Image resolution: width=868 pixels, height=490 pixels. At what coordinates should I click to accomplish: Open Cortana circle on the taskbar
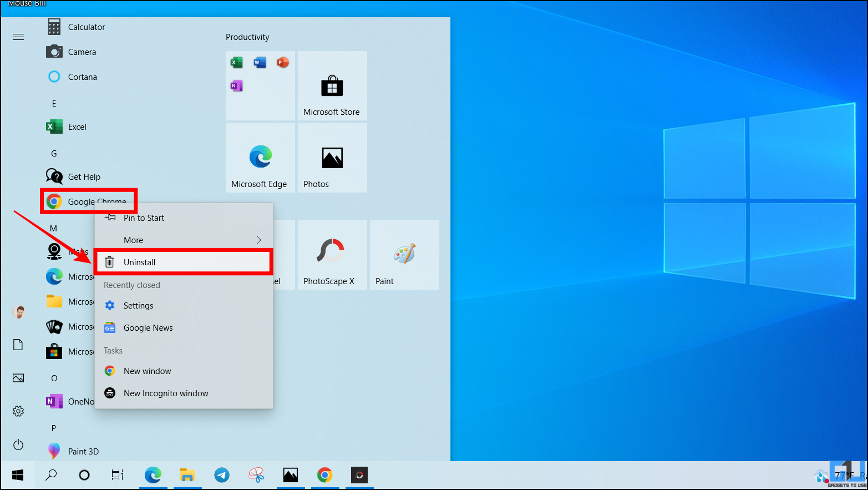coord(84,475)
